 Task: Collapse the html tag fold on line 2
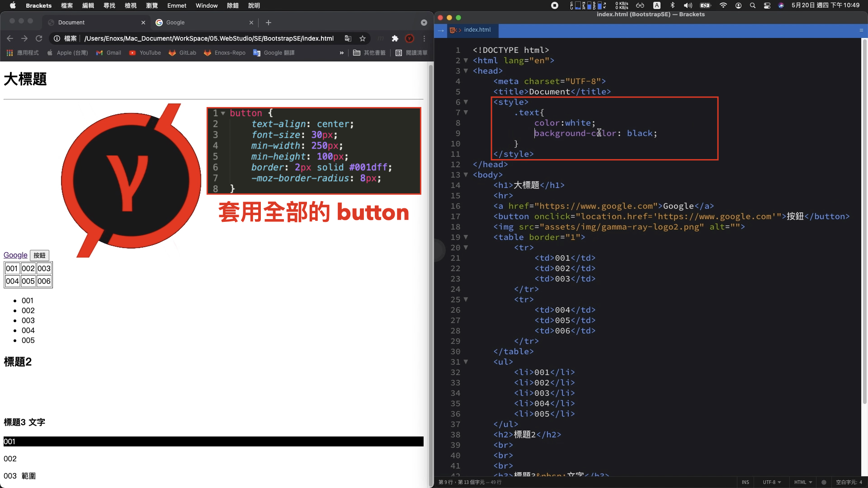[466, 61]
